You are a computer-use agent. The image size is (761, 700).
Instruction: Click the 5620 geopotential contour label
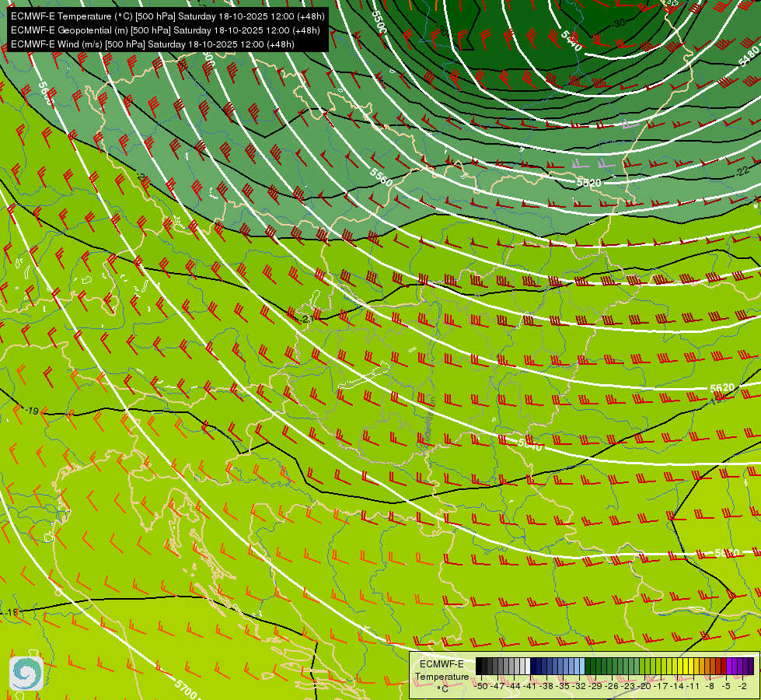click(722, 387)
